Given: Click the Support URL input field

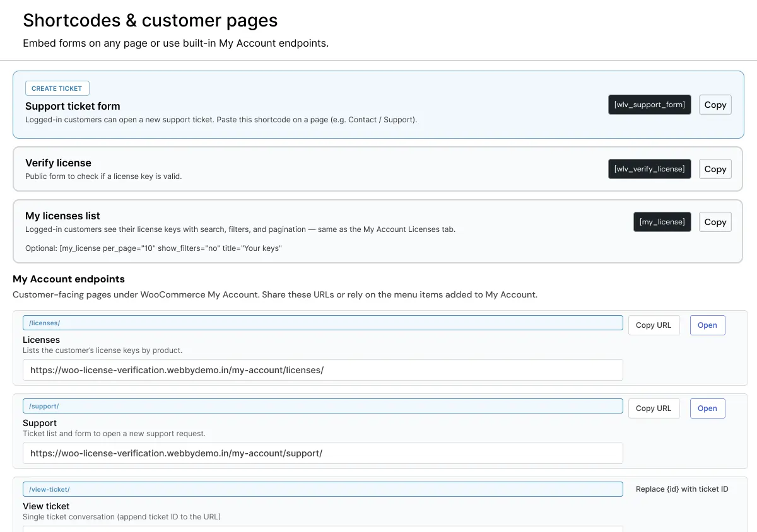Looking at the screenshot, I should pos(322,453).
